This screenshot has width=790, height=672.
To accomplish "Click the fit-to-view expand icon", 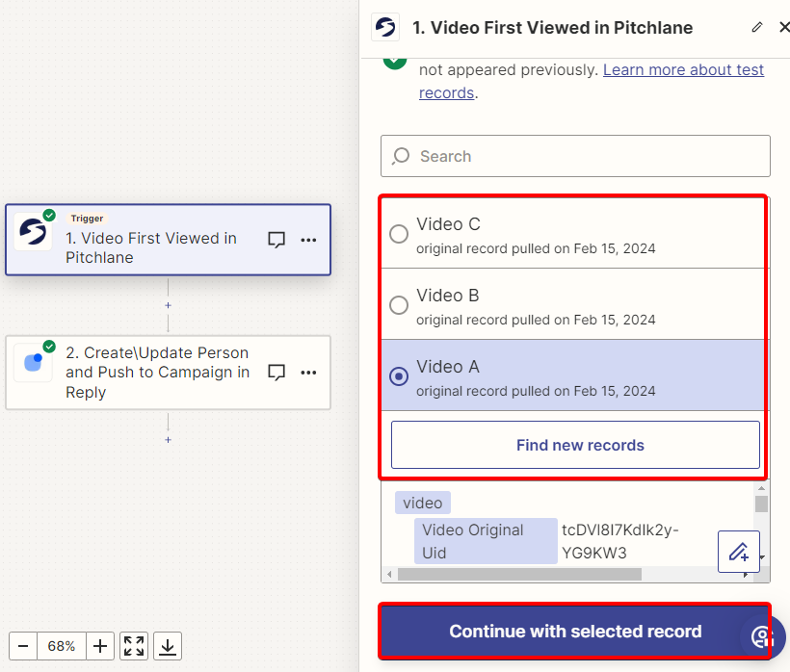I will [x=134, y=646].
